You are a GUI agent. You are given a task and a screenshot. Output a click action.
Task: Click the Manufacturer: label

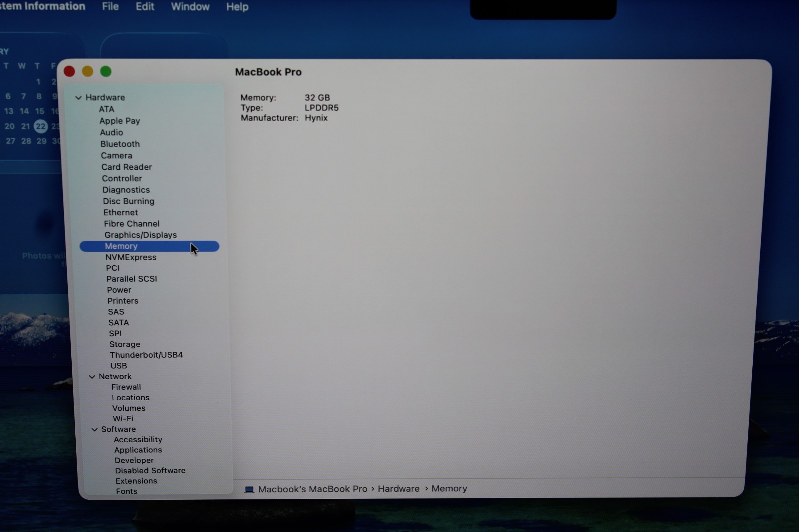[x=269, y=118]
